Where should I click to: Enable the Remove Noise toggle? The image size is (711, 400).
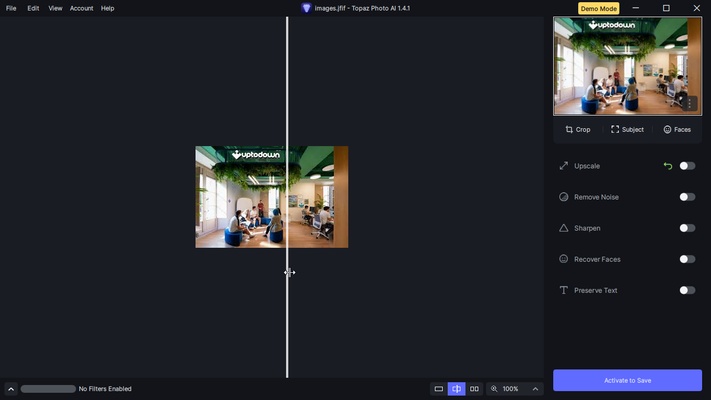tap(687, 197)
